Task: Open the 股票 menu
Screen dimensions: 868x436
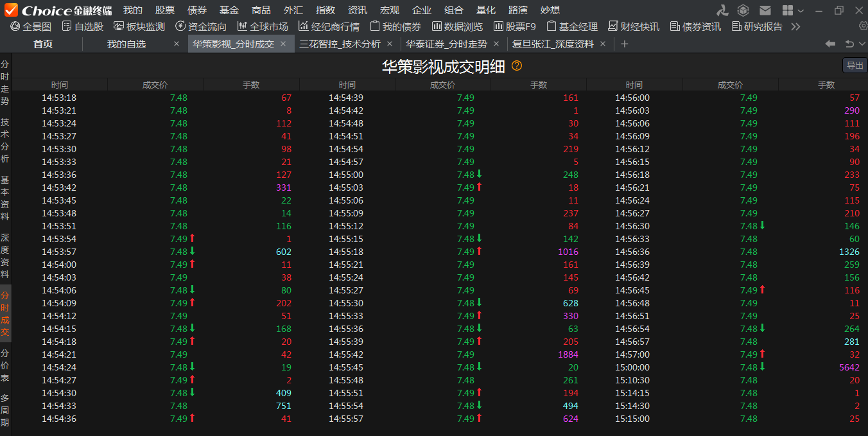Action: point(165,10)
